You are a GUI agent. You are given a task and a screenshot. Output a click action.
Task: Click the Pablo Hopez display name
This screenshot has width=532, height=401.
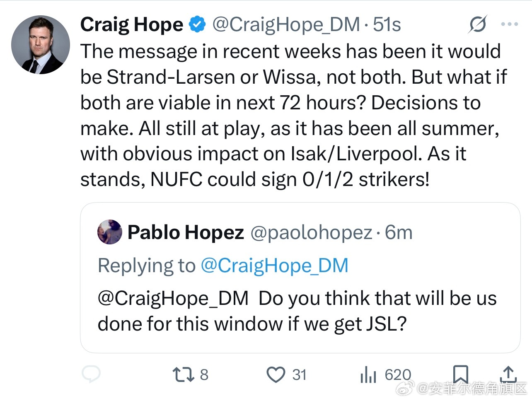pos(186,232)
